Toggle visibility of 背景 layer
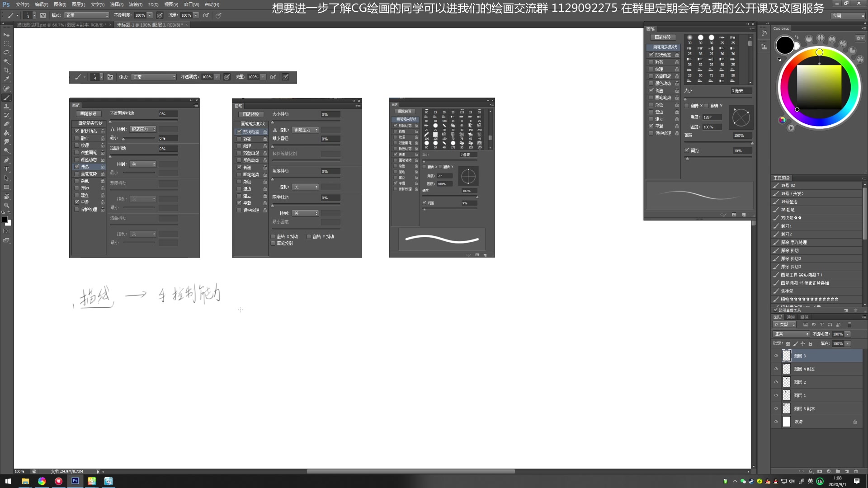 click(x=776, y=421)
